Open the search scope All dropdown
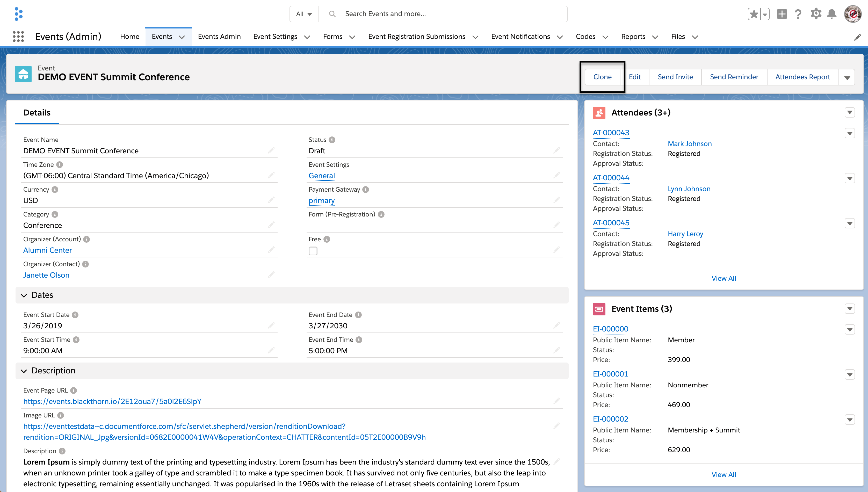Image resolution: width=868 pixels, height=492 pixels. click(304, 14)
